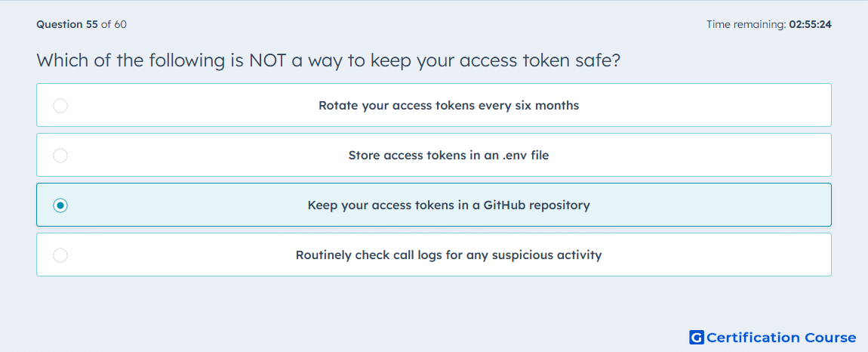Click the 'Certification Course' brand text
The image size is (868, 352).
click(781, 338)
